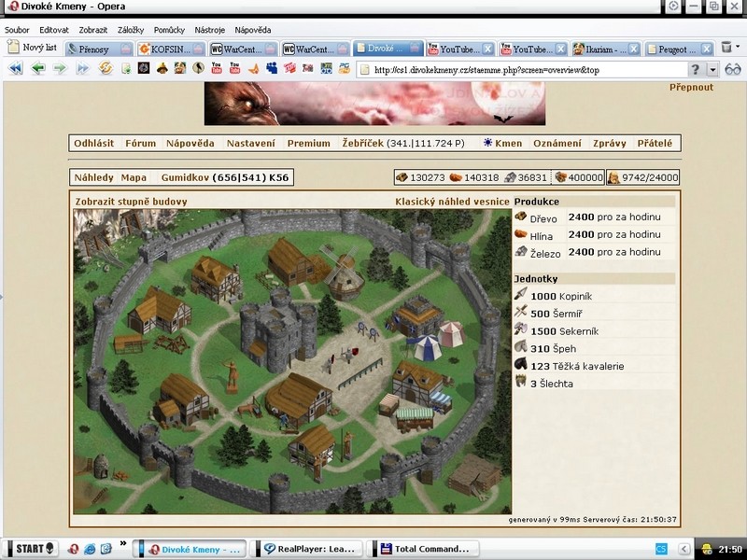The image size is (747, 560).
Task: Click the Nový list new tab button
Action: (x=33, y=48)
